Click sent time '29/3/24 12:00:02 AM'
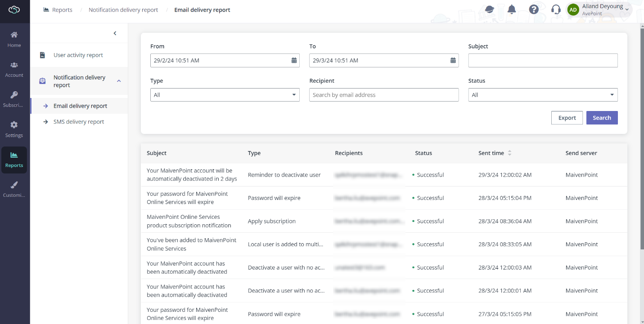644x324 pixels. click(505, 175)
